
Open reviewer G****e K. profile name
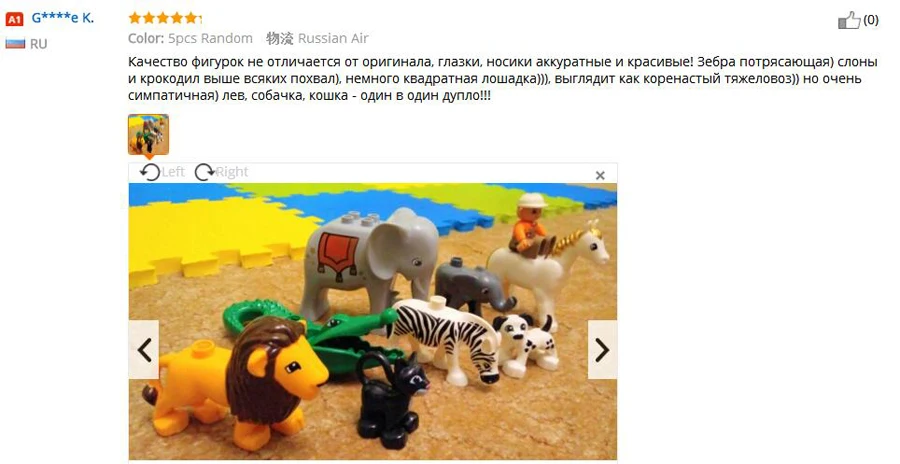pos(63,18)
